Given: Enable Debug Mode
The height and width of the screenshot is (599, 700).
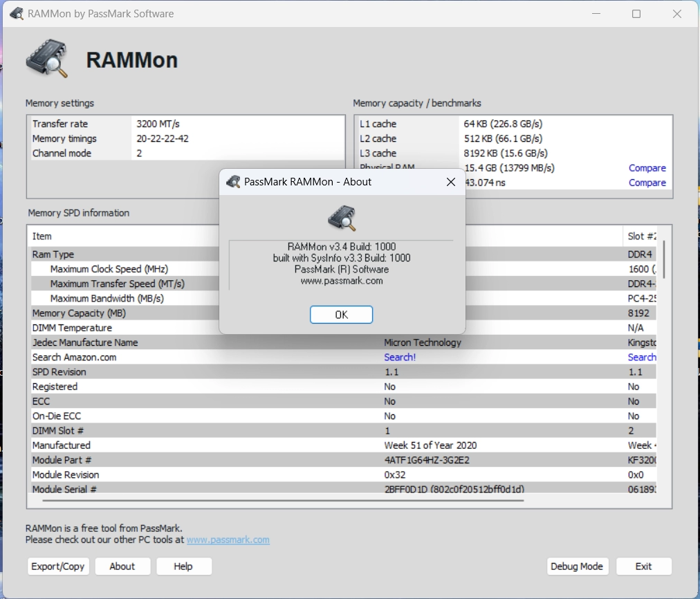Looking at the screenshot, I should pyautogui.click(x=577, y=566).
